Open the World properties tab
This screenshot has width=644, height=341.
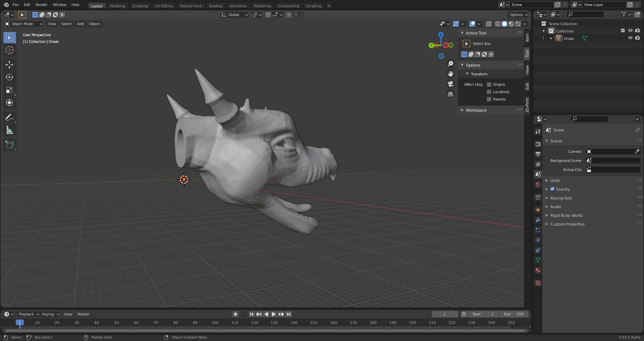point(538,185)
